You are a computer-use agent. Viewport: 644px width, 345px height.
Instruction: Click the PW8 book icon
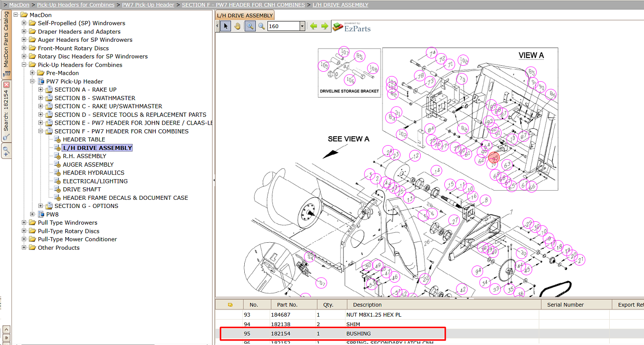[x=41, y=214]
